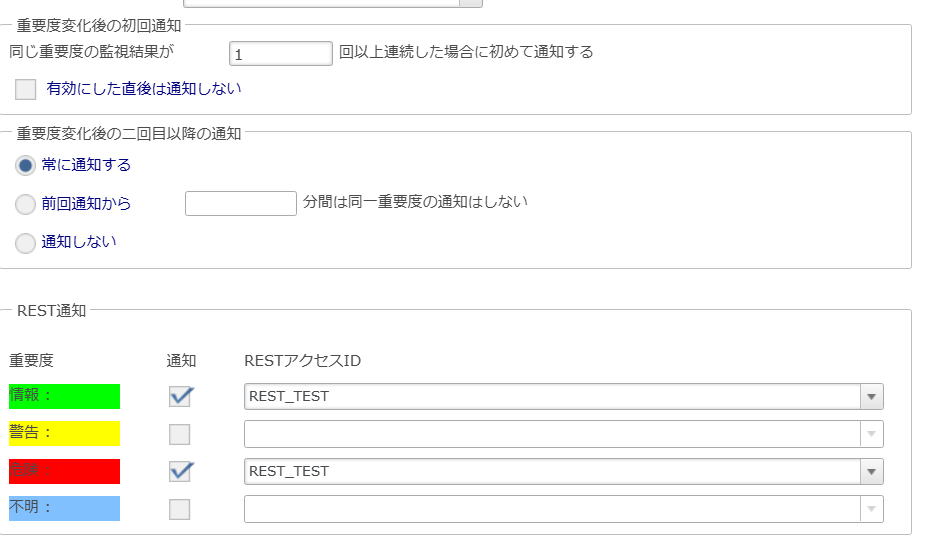
Task: Click the green 情報 severity label
Action: click(x=64, y=396)
